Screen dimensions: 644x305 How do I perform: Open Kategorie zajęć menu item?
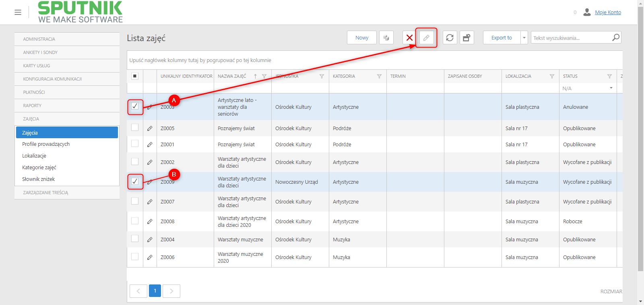(x=39, y=168)
